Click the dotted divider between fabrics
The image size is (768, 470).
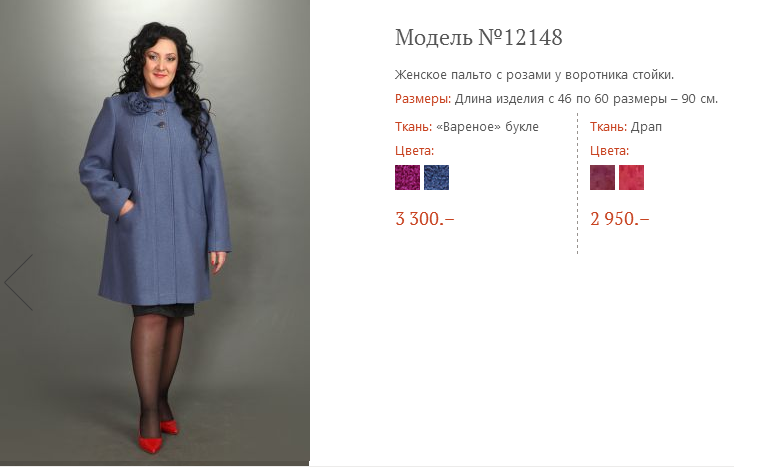pos(577,184)
